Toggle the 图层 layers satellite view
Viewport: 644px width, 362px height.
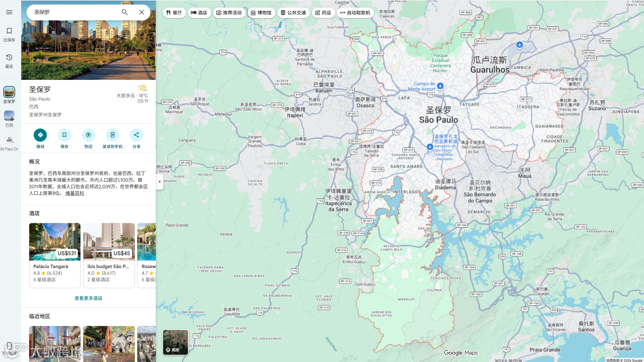tap(175, 342)
